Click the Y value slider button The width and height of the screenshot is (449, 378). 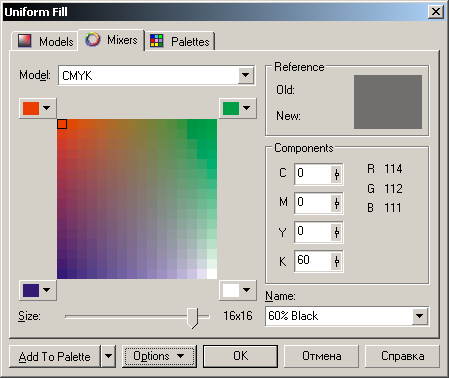tap(337, 232)
